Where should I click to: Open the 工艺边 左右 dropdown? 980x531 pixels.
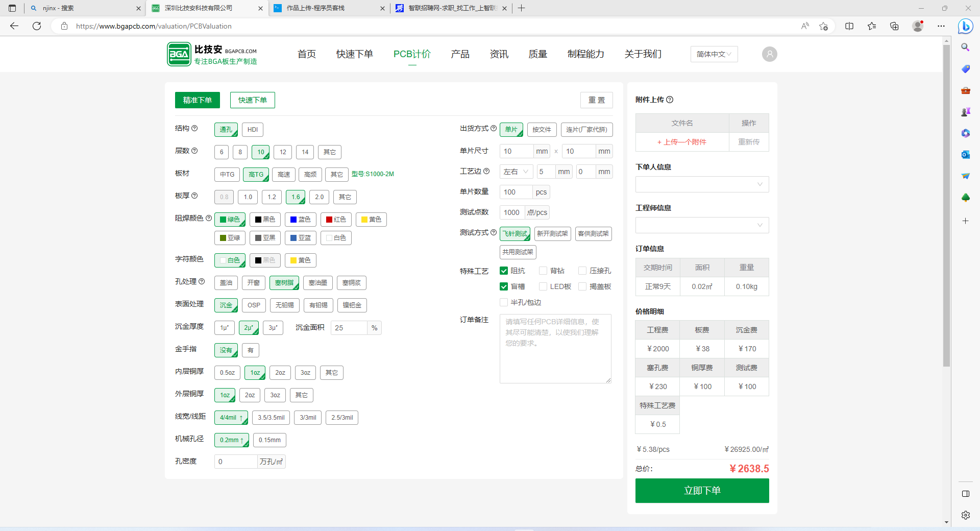click(x=516, y=172)
